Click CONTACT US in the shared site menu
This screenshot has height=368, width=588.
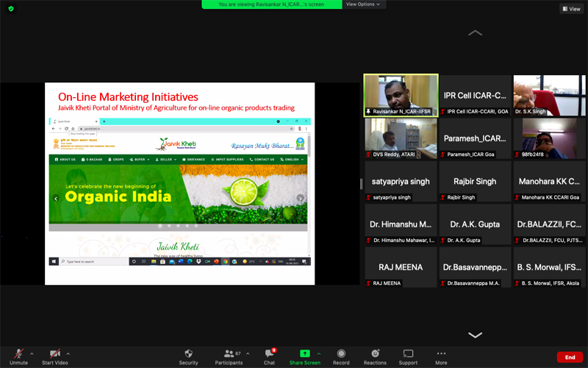pos(262,160)
